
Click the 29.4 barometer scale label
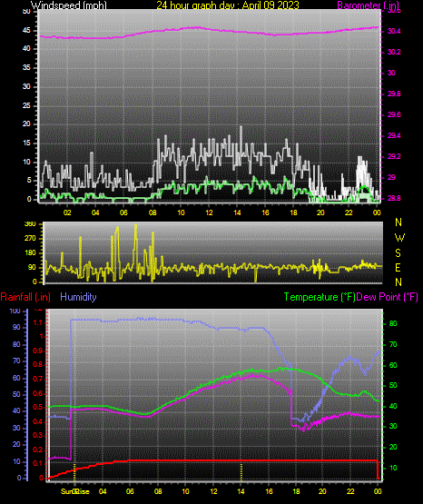coord(394,135)
